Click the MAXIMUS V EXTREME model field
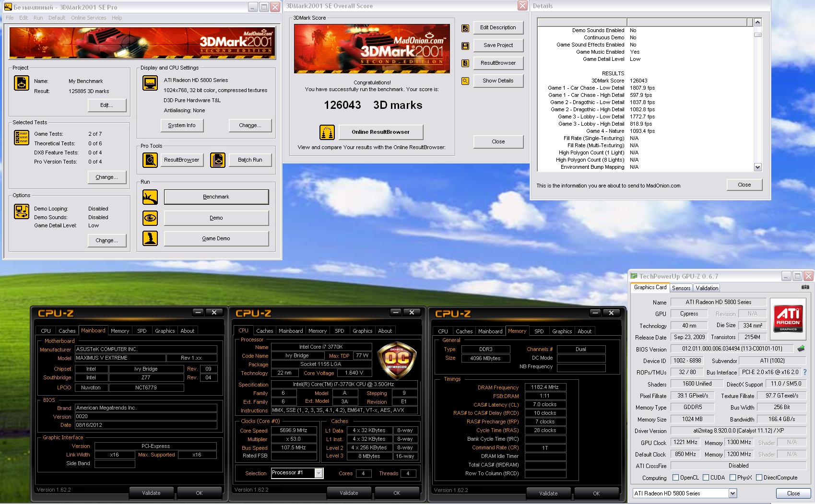 (x=120, y=358)
